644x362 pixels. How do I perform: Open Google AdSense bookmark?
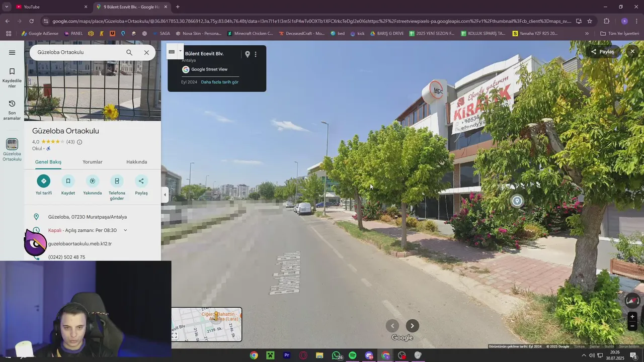(x=40, y=34)
